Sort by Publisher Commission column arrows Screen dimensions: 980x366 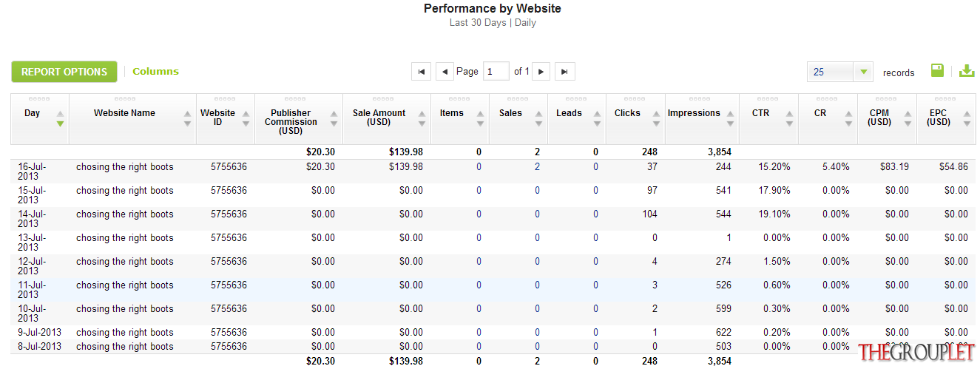pyautogui.click(x=334, y=118)
